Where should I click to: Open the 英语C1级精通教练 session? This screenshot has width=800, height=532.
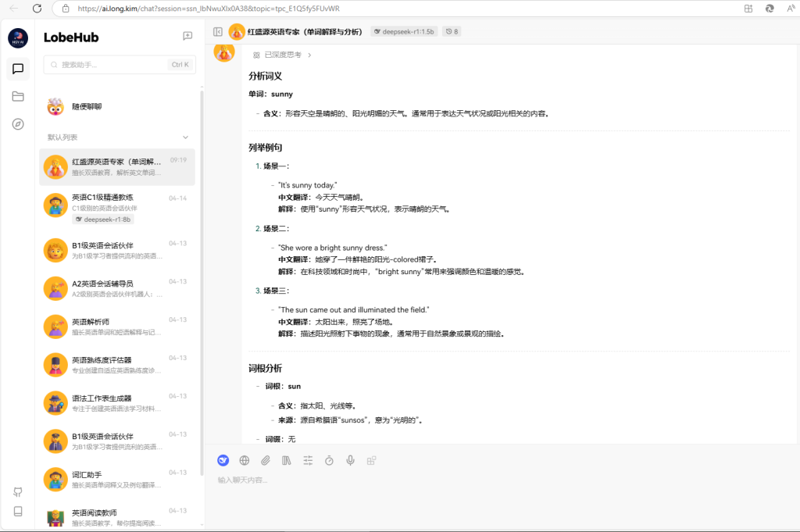(x=117, y=209)
